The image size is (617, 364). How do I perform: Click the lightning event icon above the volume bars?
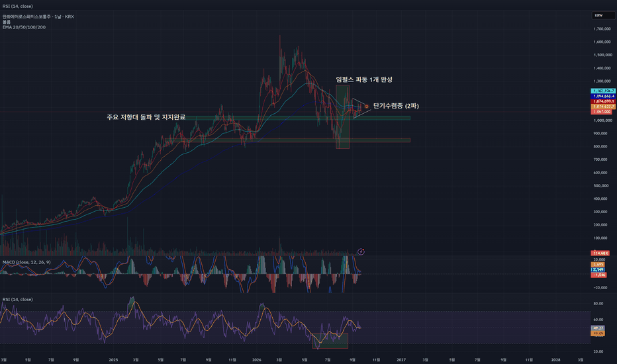click(x=361, y=251)
